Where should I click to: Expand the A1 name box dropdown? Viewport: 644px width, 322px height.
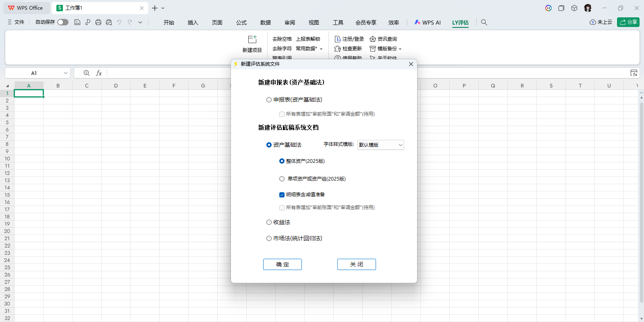[65, 73]
